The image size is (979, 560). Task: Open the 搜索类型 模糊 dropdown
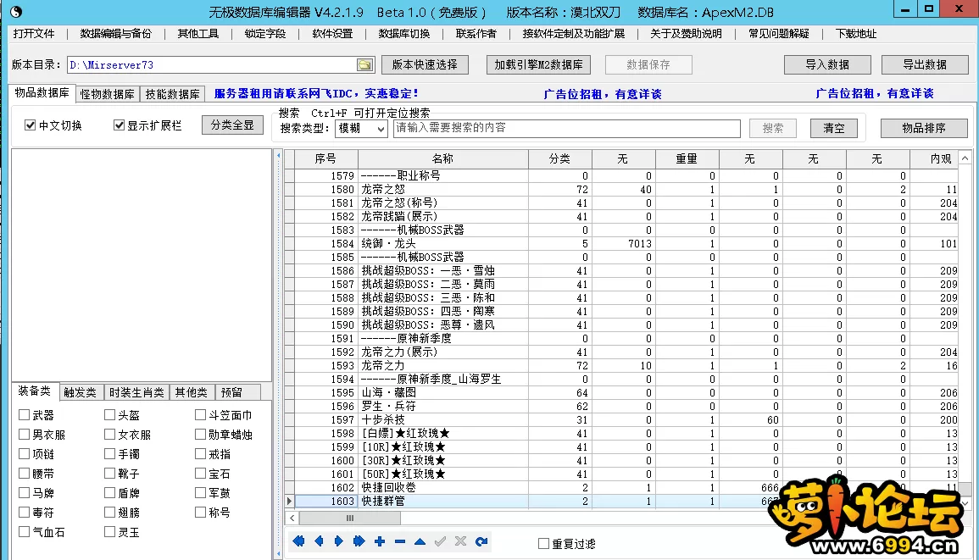361,128
